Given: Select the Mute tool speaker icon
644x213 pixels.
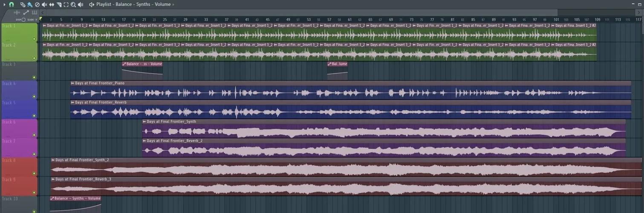Looking at the screenshot, I should [44, 4].
